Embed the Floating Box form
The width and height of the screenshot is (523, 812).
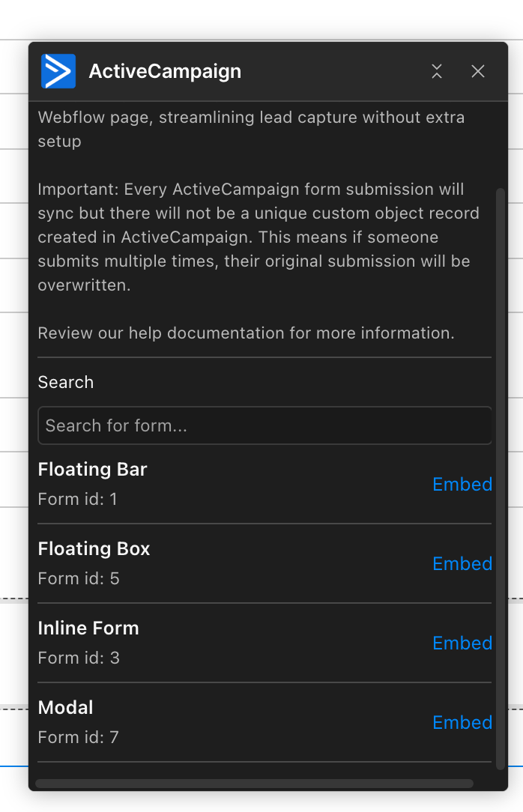[462, 563]
